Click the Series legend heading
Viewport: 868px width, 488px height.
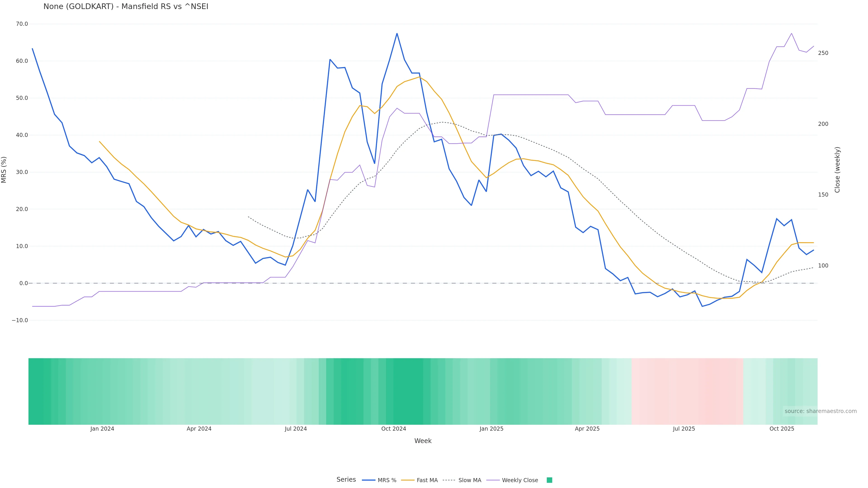tap(346, 480)
